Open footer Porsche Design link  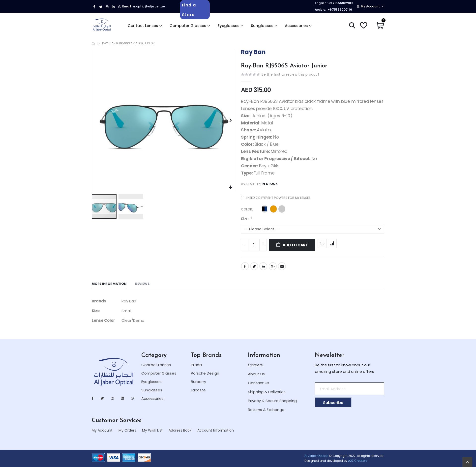tap(205, 373)
